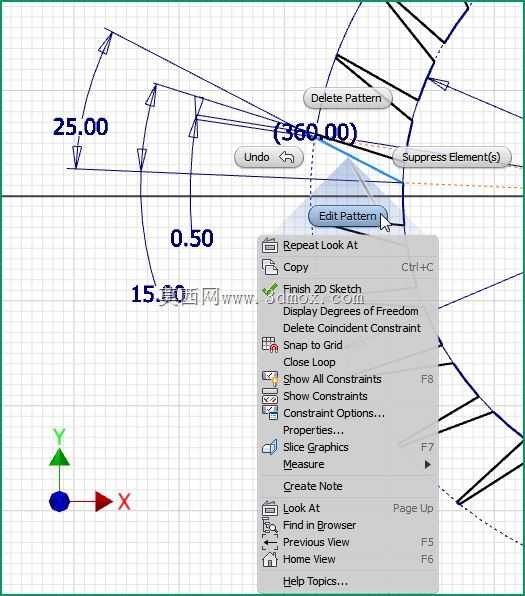Viewport: 525px width, 596px height.
Task: Click the blue origin point indicator
Action: point(59,501)
